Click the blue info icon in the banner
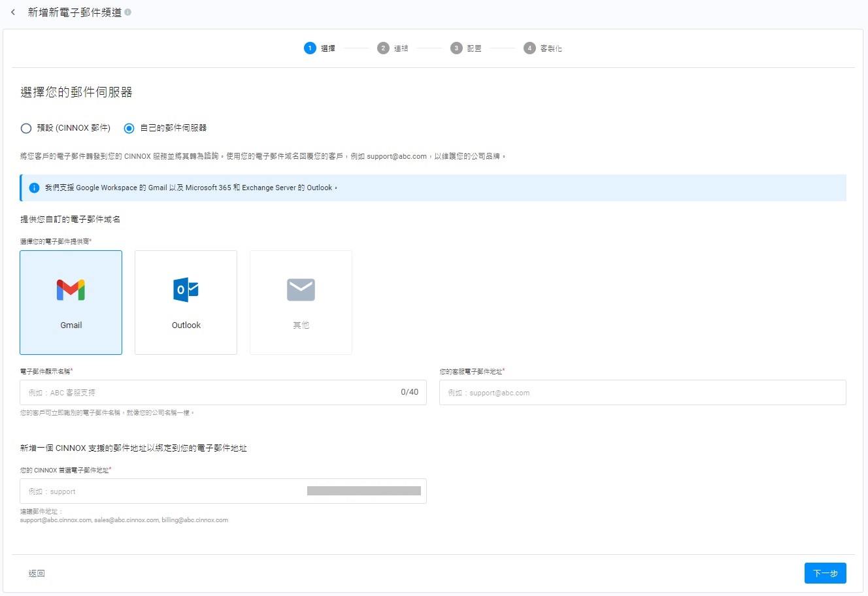This screenshot has width=868, height=596. click(34, 188)
